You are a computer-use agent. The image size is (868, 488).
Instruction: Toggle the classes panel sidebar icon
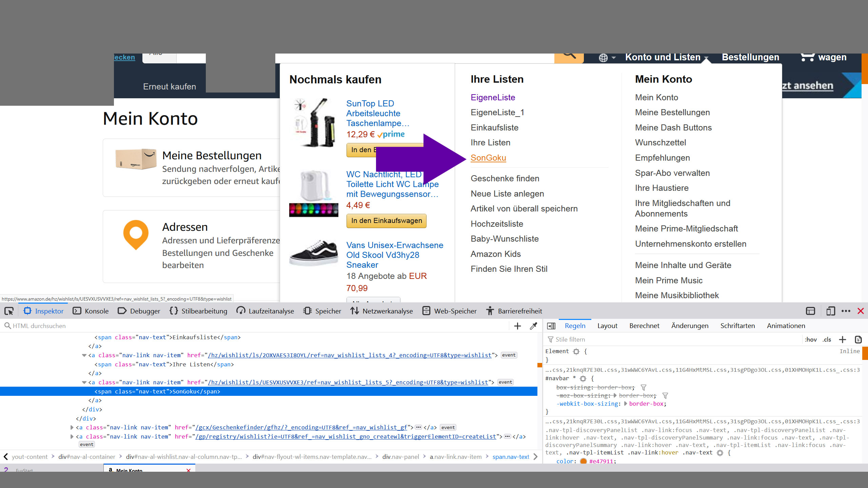(551, 326)
